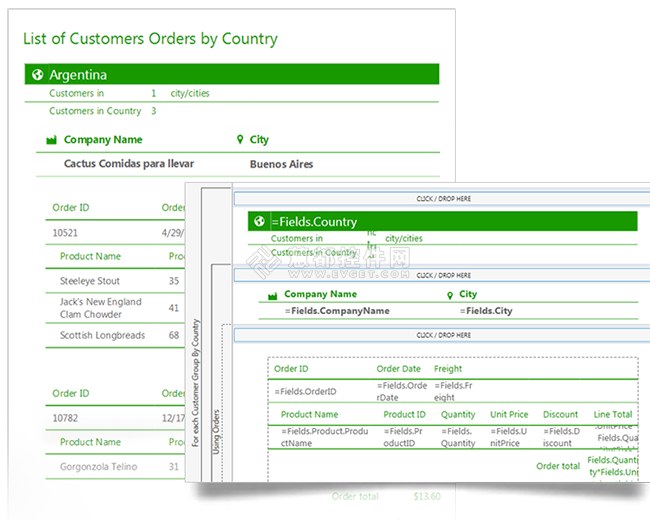
Task: Click the 'Gorgonzola Telino' product row
Action: coord(98,467)
